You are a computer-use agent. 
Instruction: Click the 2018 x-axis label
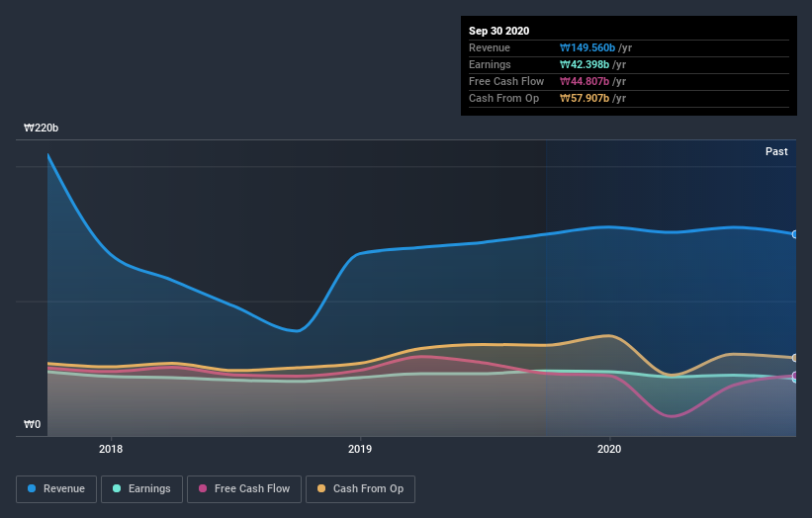pyautogui.click(x=111, y=449)
